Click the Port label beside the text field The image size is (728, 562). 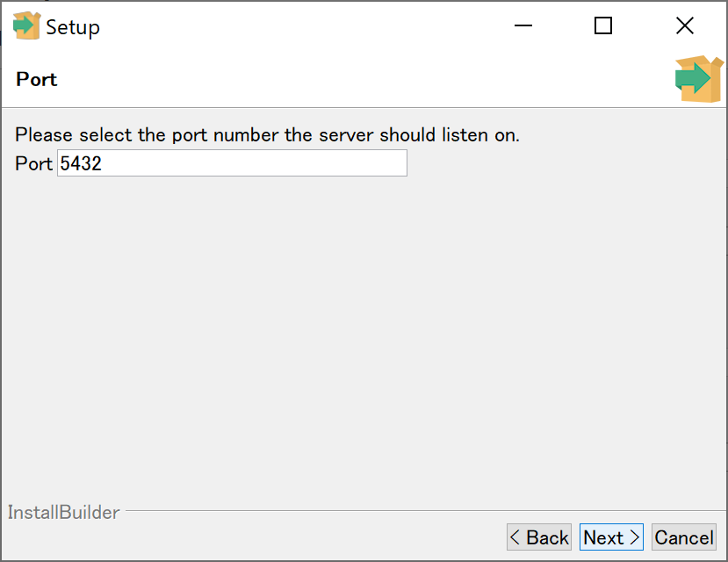[33, 163]
